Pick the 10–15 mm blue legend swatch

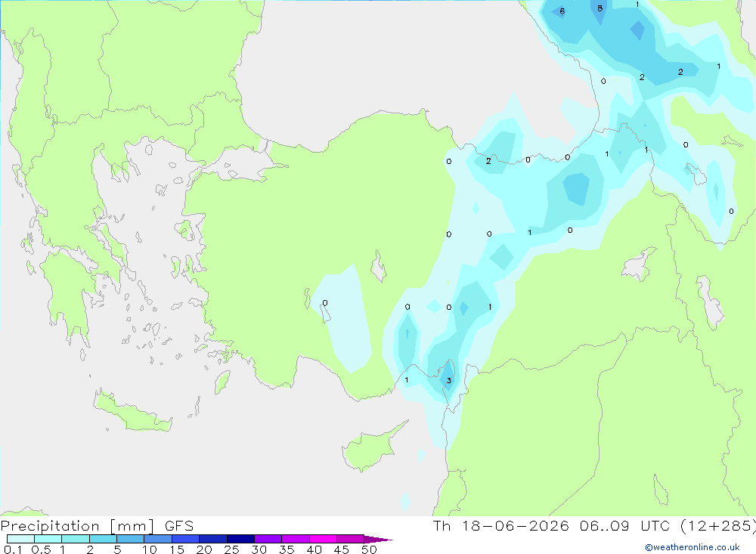158,539
